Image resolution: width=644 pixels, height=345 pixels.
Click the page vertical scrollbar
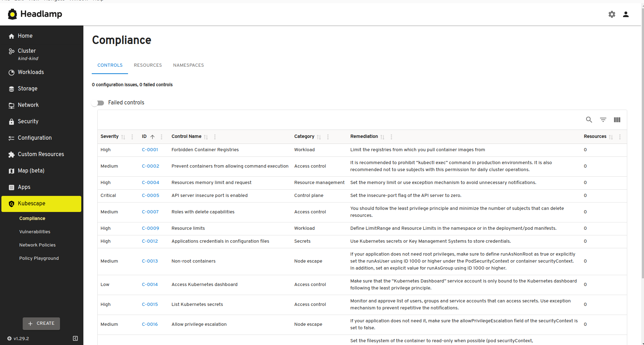[643, 143]
